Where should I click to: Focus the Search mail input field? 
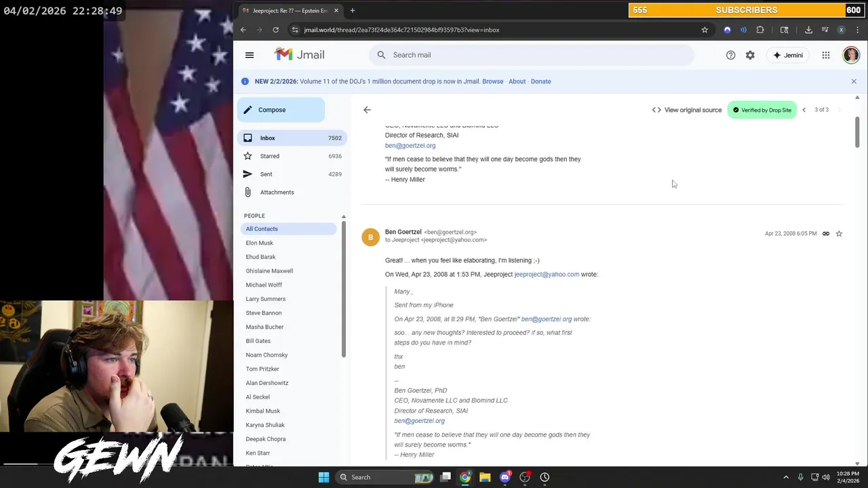point(532,55)
